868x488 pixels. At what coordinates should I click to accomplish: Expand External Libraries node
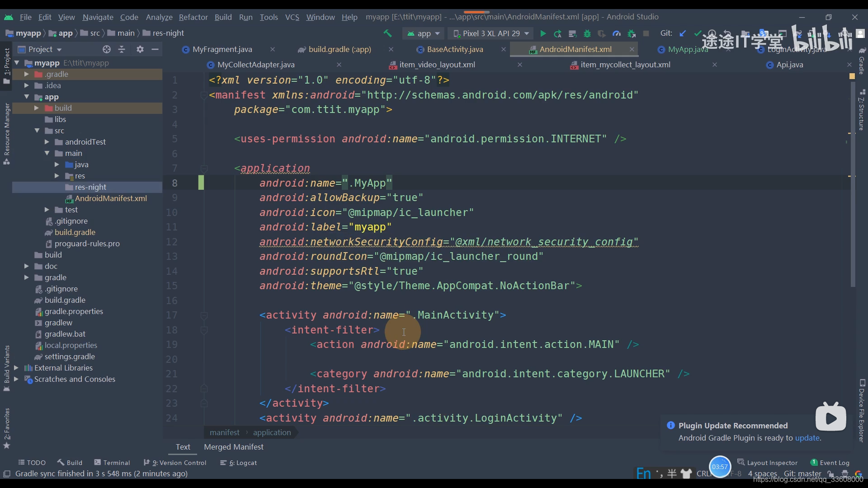[16, 368]
